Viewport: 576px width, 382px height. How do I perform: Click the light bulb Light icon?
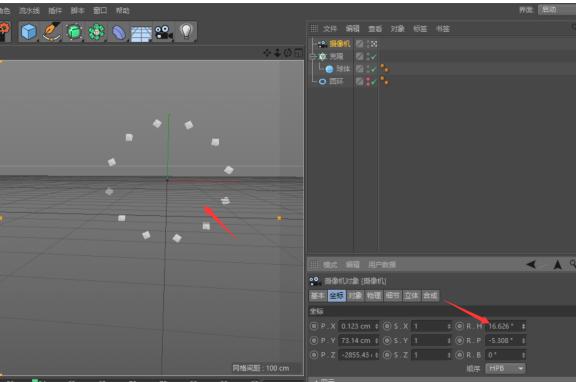pyautogui.click(x=186, y=32)
